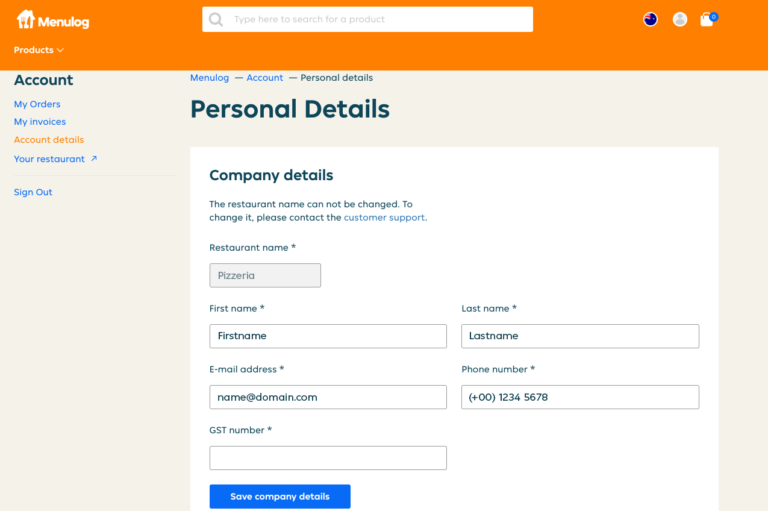The width and height of the screenshot is (768, 511).
Task: Click Sign Out link
Action: tap(33, 192)
